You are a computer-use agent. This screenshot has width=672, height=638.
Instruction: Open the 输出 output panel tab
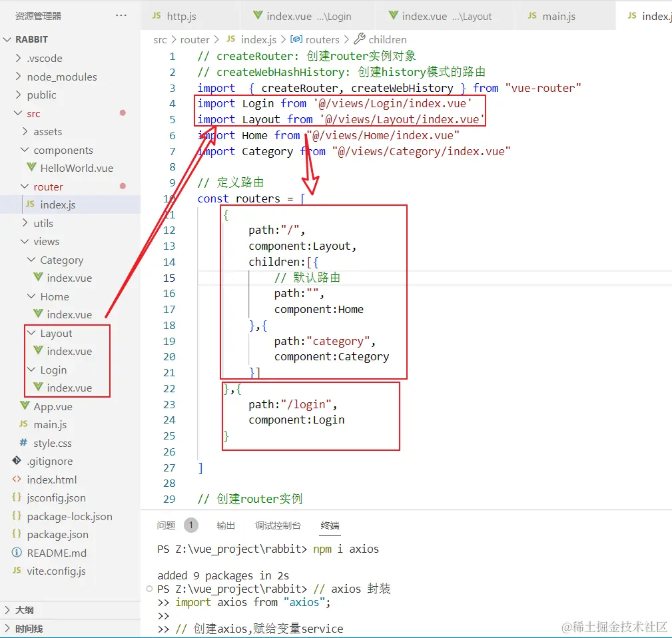[226, 525]
